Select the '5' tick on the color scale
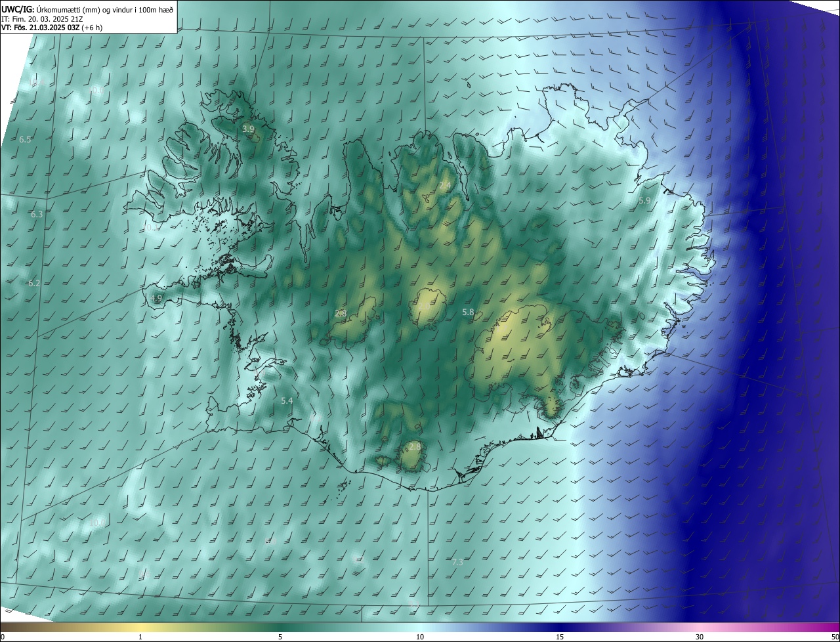 point(280,637)
